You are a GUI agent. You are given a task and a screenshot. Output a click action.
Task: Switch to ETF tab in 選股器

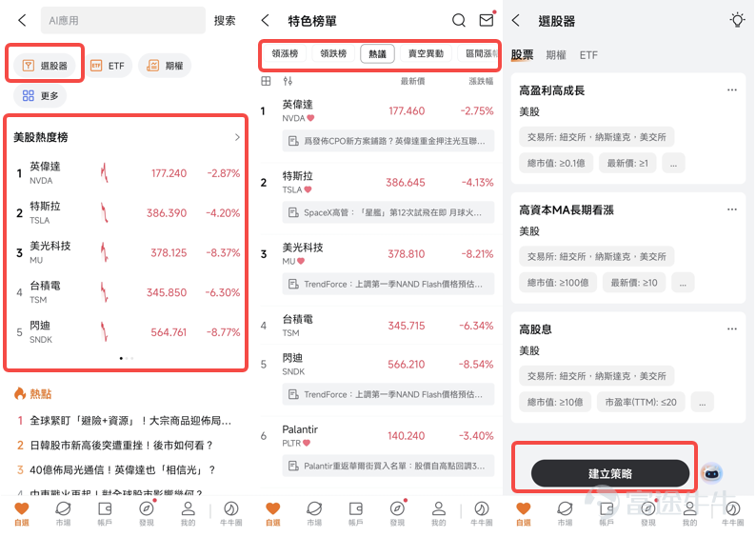(588, 55)
